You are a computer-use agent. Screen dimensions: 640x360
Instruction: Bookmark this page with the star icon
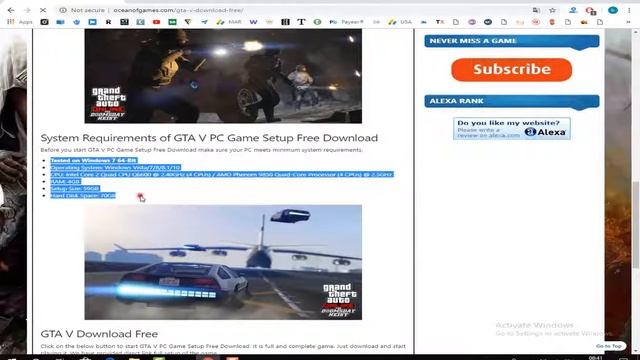point(552,10)
